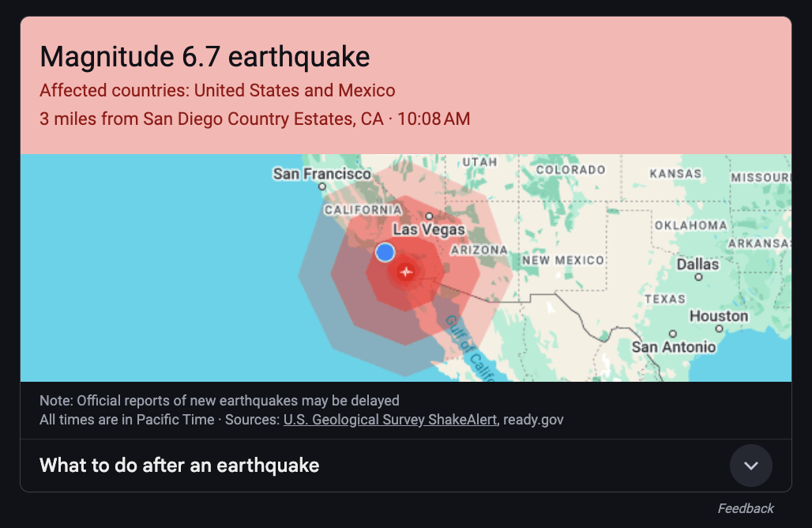Click the NEW MEXICO state label
Image resolution: width=812 pixels, height=528 pixels.
click(562, 260)
